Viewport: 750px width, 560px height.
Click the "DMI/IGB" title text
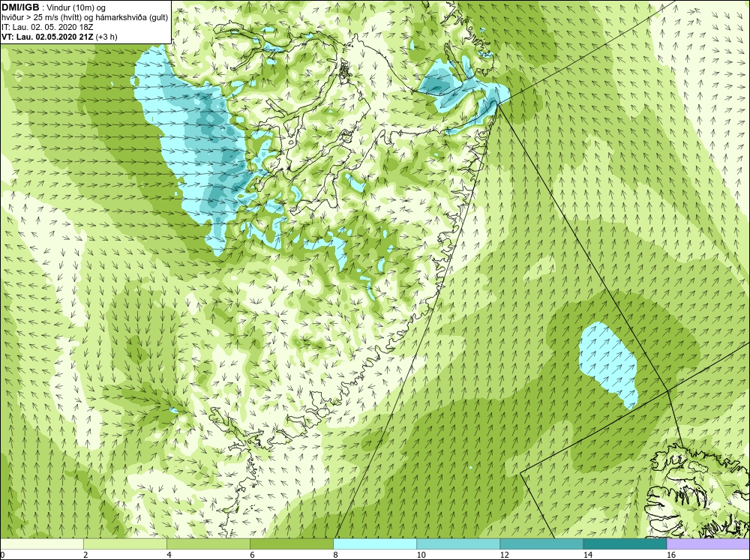20,7
